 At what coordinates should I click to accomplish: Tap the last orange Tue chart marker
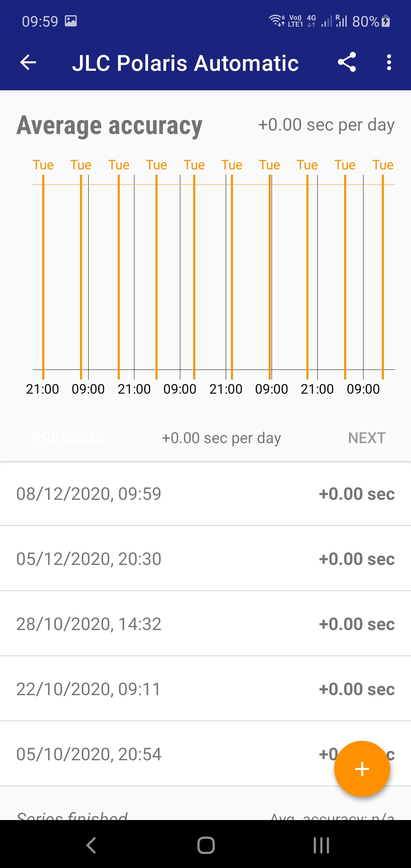(x=383, y=165)
